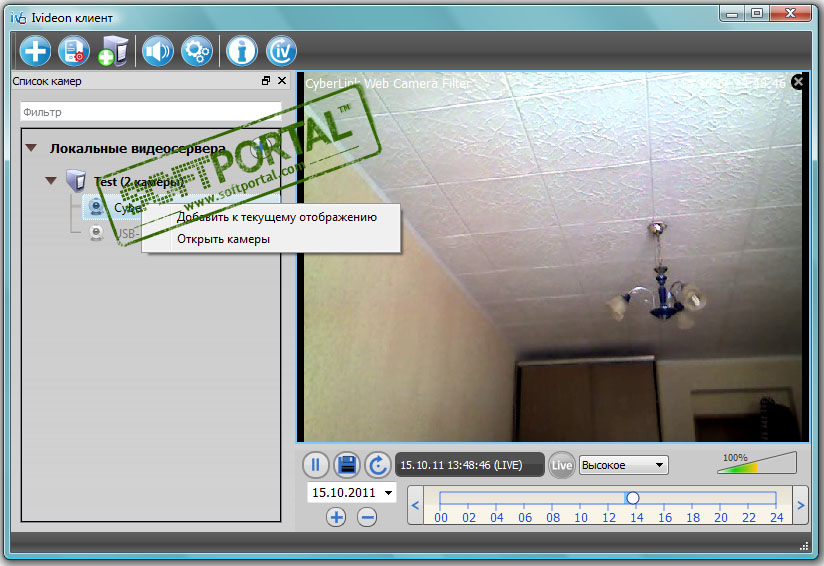Adjust the 100% volume level indicator
Viewport: 824px width, 566px height.
[x=757, y=462]
